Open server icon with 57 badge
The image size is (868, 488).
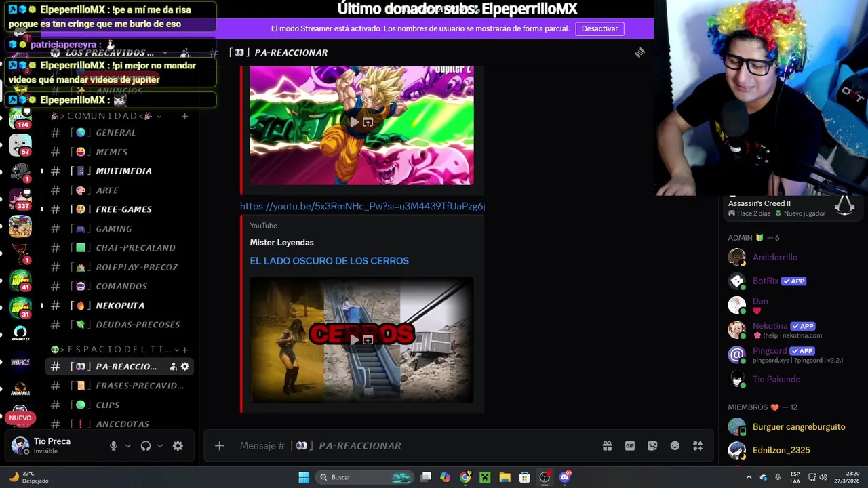20,144
